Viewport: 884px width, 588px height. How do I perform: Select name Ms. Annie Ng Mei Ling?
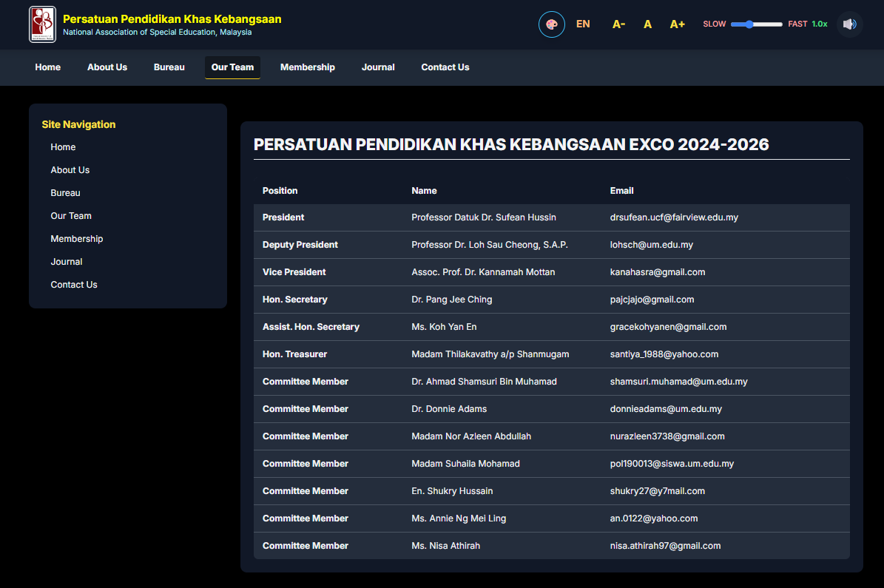(459, 518)
